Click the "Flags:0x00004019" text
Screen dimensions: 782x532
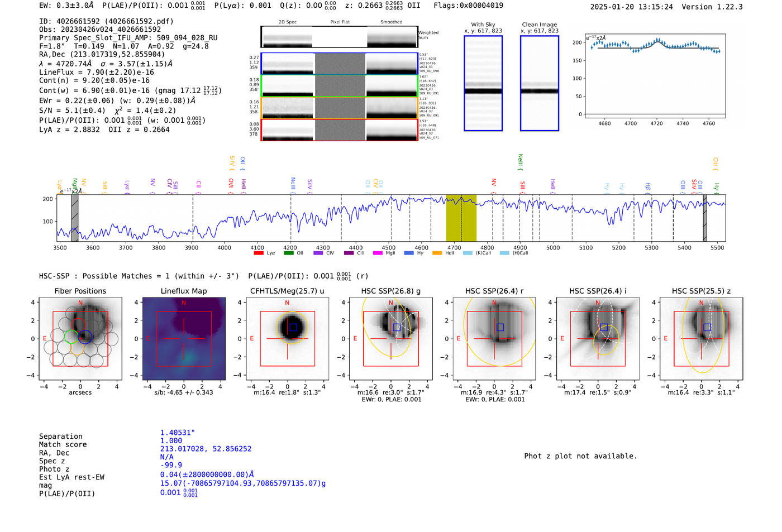468,6
